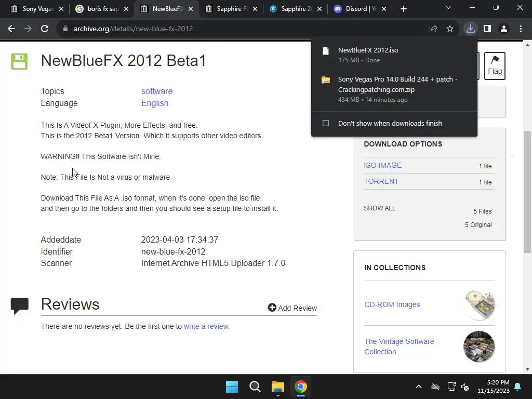Open File Explorer from the taskbar
532x399 pixels.
278,387
